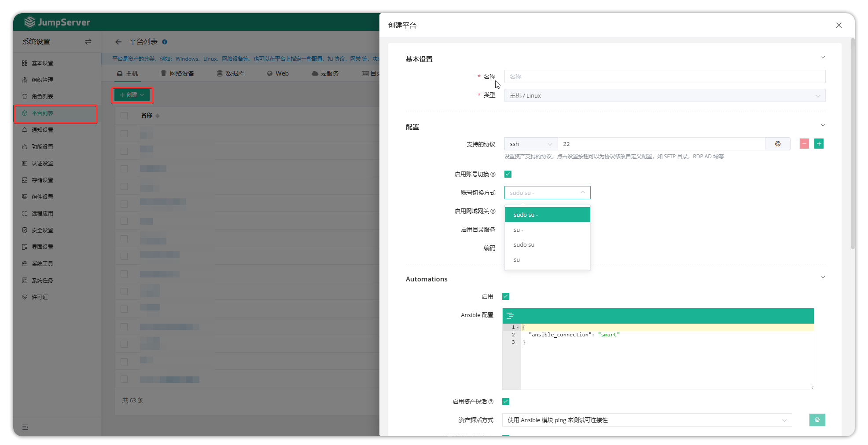This screenshot has width=868, height=445.
Task: Select 'sudo su' from dropdown list
Action: point(524,245)
